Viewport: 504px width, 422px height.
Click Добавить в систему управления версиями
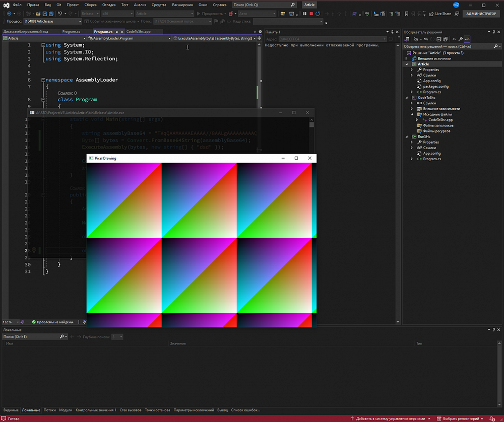(x=390, y=419)
